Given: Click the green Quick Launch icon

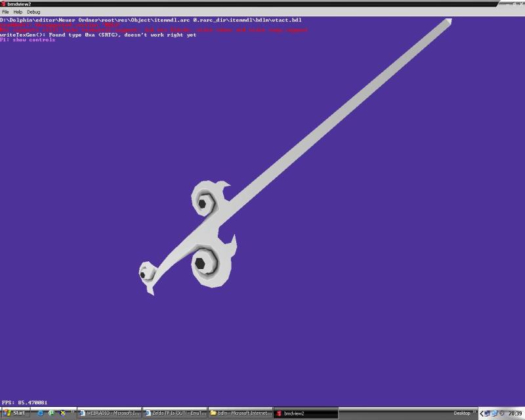Looking at the screenshot, I should pos(51,413).
